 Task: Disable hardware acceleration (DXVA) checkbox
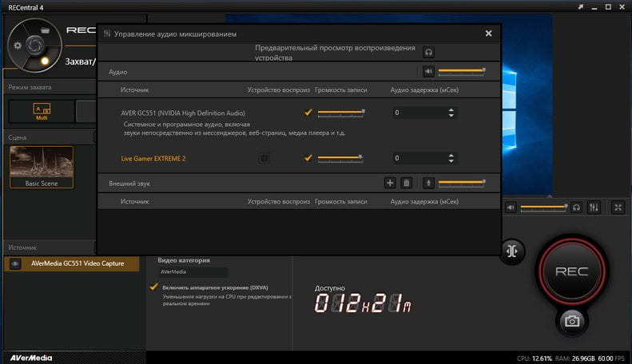click(153, 287)
